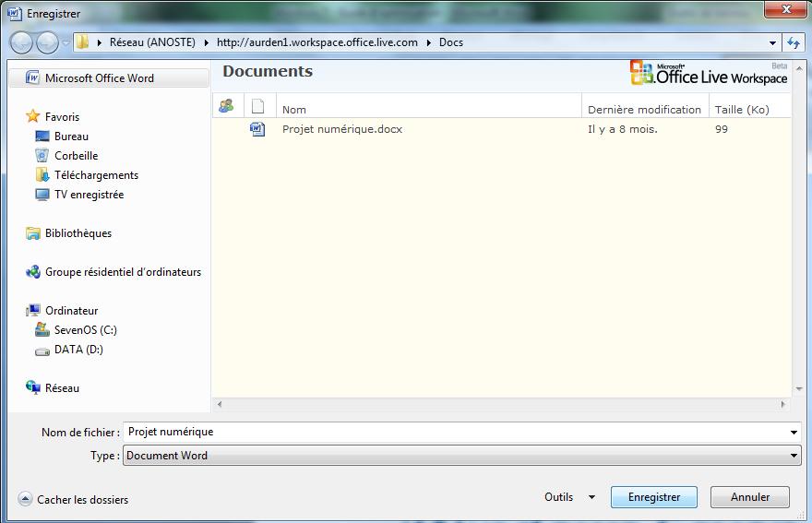Click the Forward navigation arrow button
The image size is (812, 523).
pos(48,42)
